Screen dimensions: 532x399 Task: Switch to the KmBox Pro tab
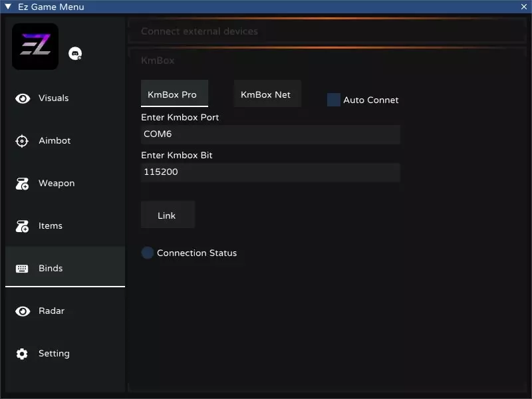coord(174,94)
